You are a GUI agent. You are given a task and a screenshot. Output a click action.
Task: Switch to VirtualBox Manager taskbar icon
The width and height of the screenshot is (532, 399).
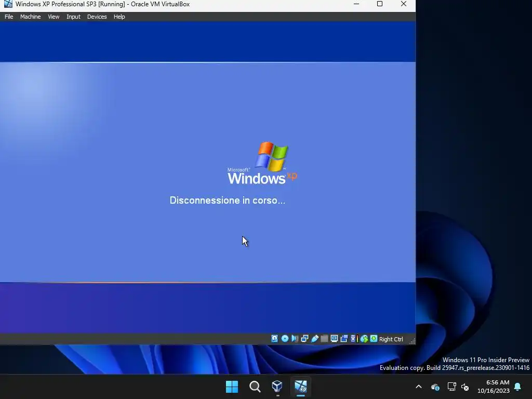tap(277, 387)
